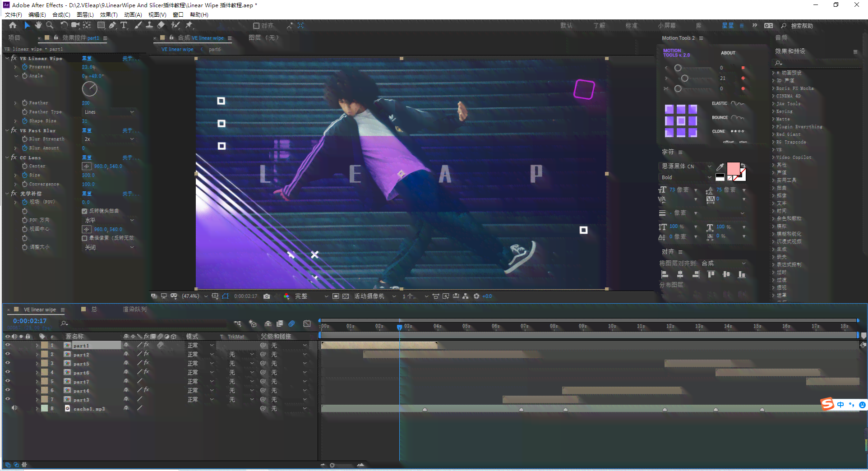Select the Hand tool
Image resolution: width=868 pixels, height=471 pixels.
click(x=38, y=26)
